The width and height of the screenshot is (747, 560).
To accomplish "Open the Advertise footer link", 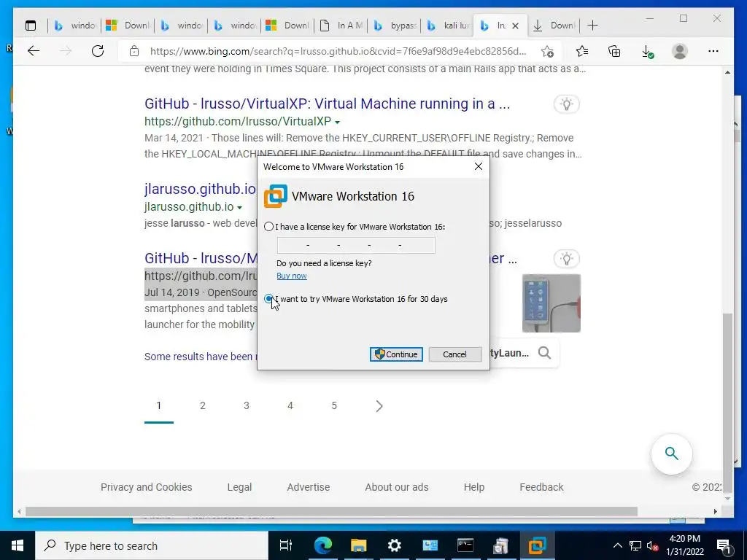I will [309, 487].
